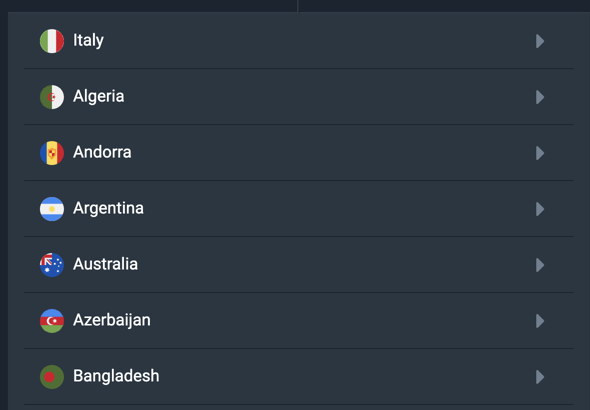This screenshot has height=410, width=590.
Task: Expand the Azerbaijan row arrow
Action: tap(540, 321)
